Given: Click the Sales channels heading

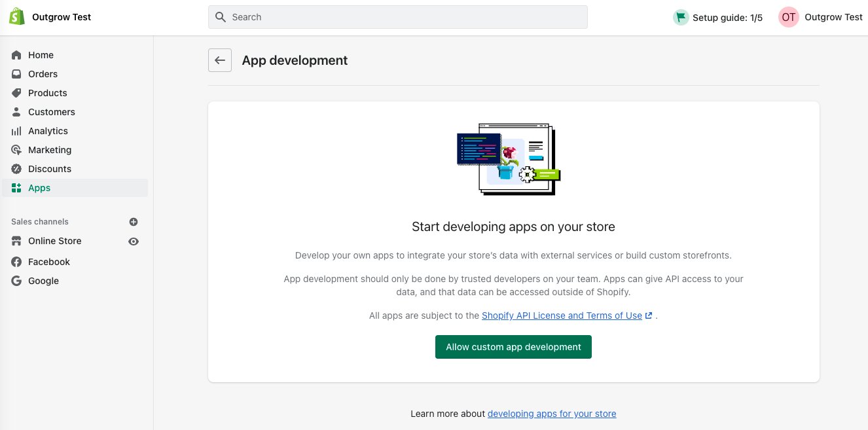Looking at the screenshot, I should point(40,222).
